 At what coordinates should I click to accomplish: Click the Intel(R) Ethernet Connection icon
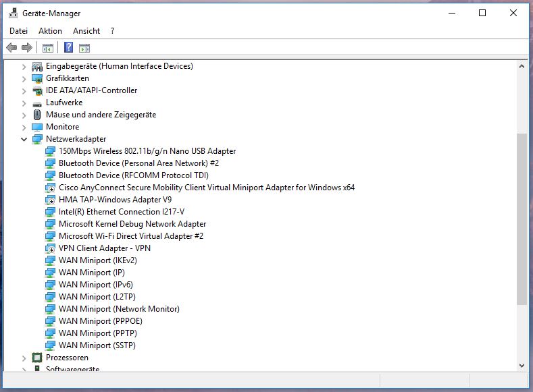[50, 212]
